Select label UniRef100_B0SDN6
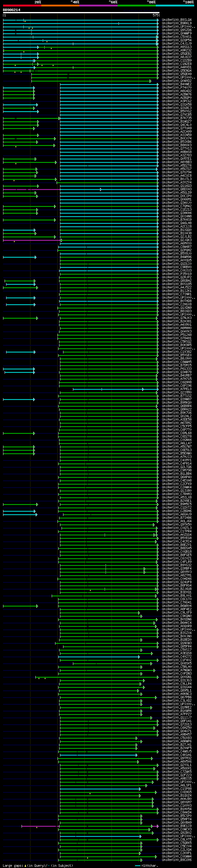This screenshot has height=868, width=197. [x=177, y=619]
